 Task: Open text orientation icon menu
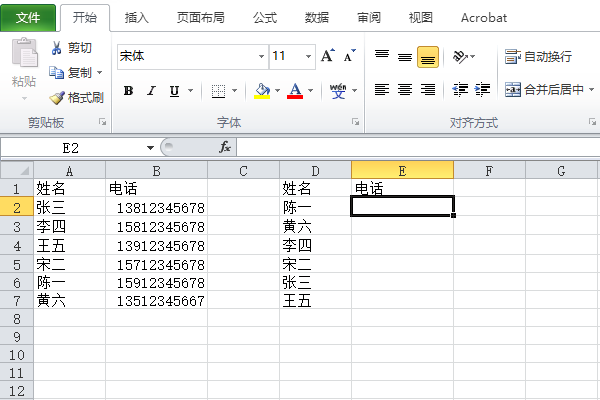(463, 57)
